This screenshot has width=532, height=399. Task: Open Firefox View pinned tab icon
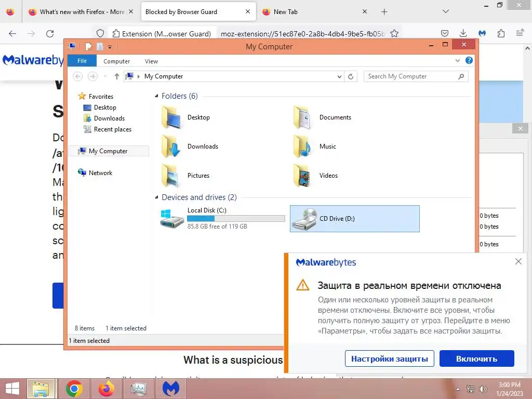(10, 12)
